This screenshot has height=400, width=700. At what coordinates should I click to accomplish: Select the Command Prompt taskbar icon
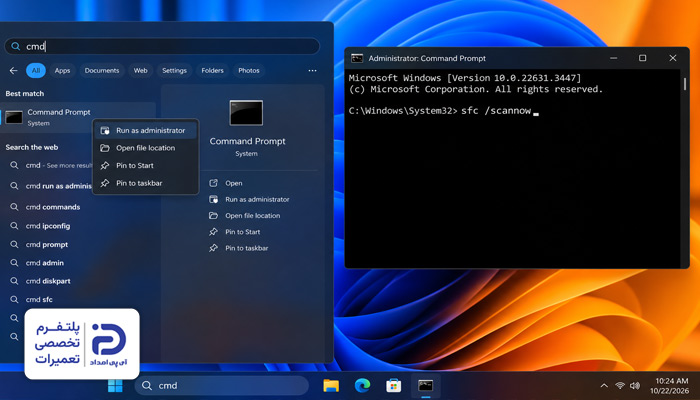(x=425, y=385)
